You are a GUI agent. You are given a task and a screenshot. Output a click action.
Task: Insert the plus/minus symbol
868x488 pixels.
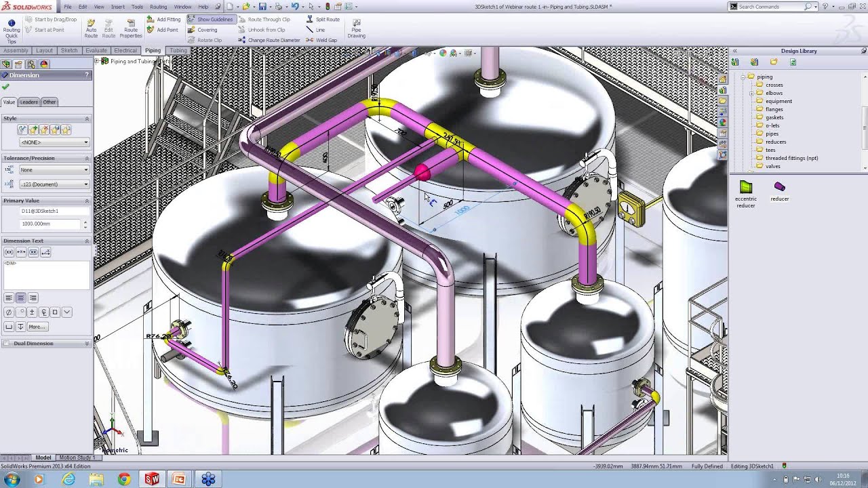[32, 312]
